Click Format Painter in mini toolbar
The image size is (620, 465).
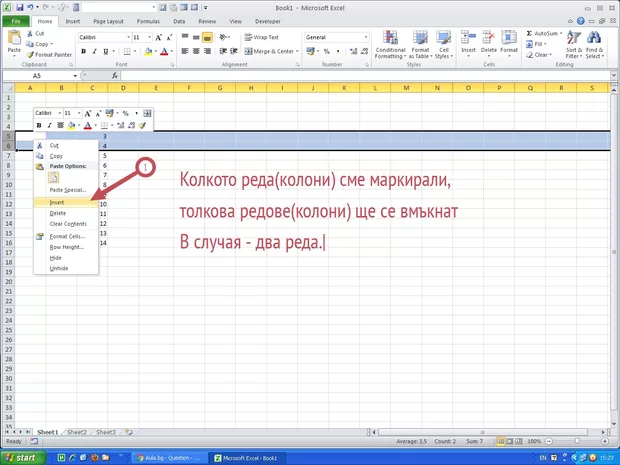pos(142,125)
